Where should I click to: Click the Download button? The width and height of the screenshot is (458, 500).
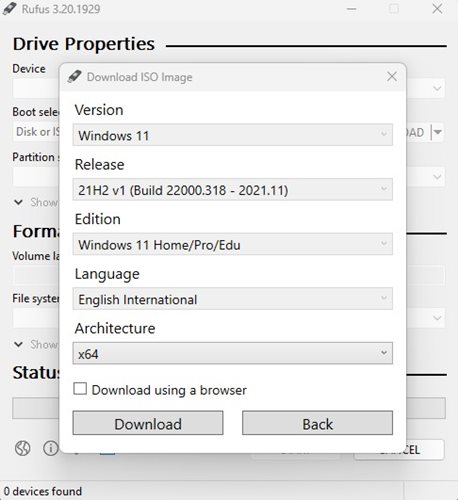coord(148,423)
